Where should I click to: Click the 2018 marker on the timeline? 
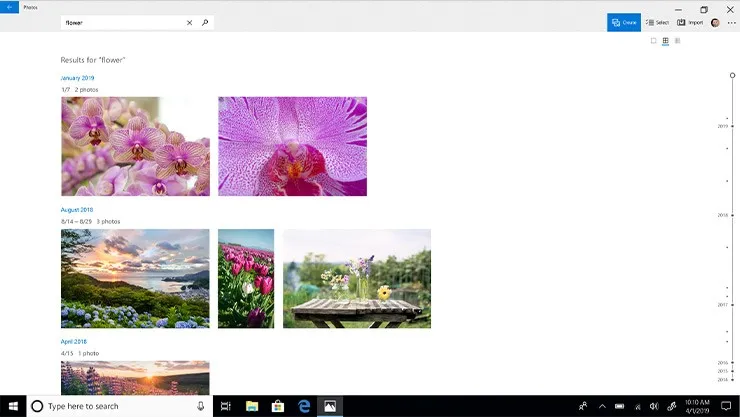(x=723, y=215)
